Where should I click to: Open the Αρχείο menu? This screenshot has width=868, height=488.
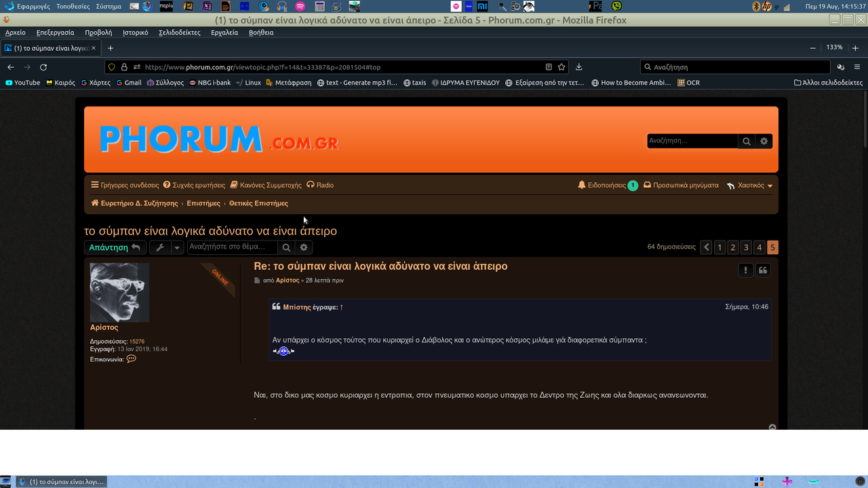16,33
